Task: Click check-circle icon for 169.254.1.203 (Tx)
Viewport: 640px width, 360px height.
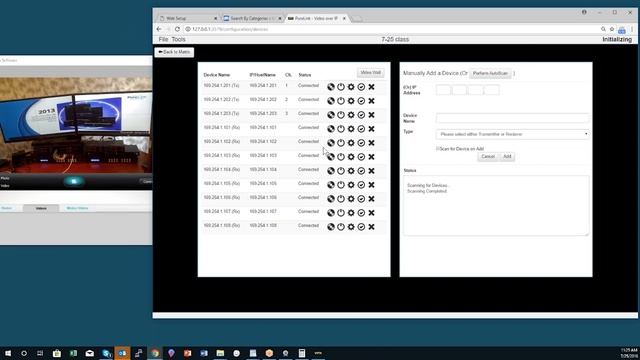Action: point(361,115)
